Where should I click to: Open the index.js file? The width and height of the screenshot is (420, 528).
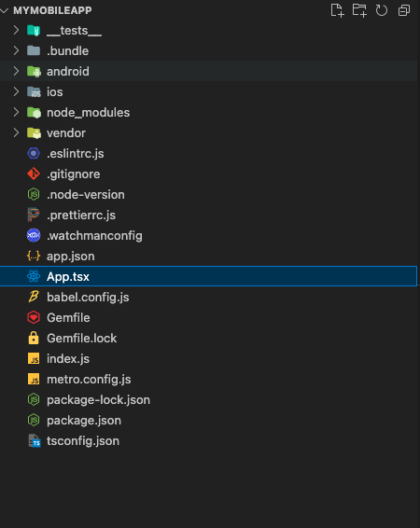(x=68, y=358)
